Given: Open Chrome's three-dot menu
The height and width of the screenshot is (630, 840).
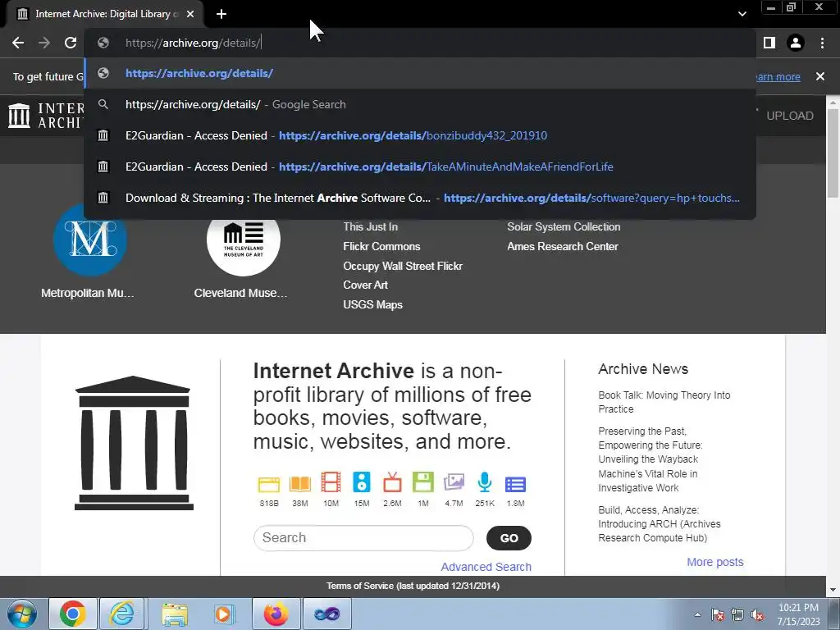Looking at the screenshot, I should click(x=822, y=43).
